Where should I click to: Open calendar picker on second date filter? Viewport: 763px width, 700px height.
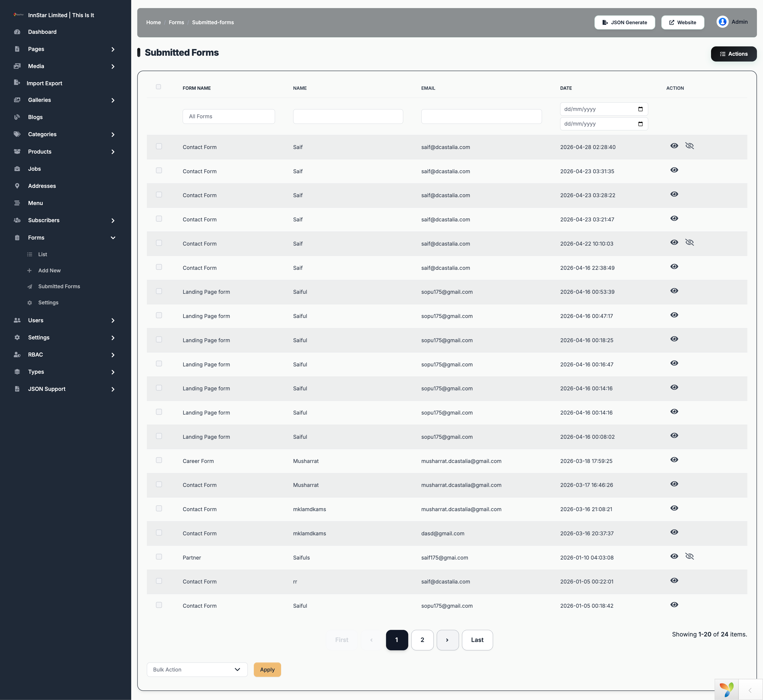[640, 124]
